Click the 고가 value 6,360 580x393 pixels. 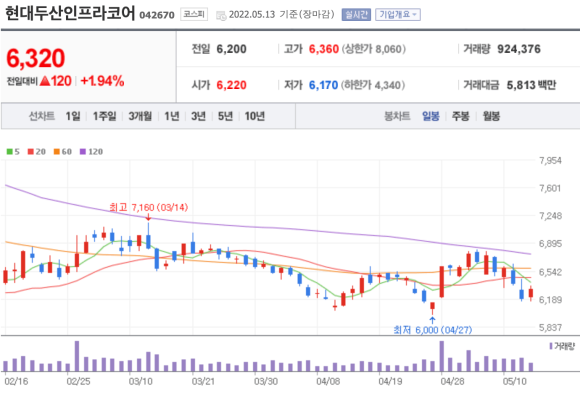coord(324,49)
